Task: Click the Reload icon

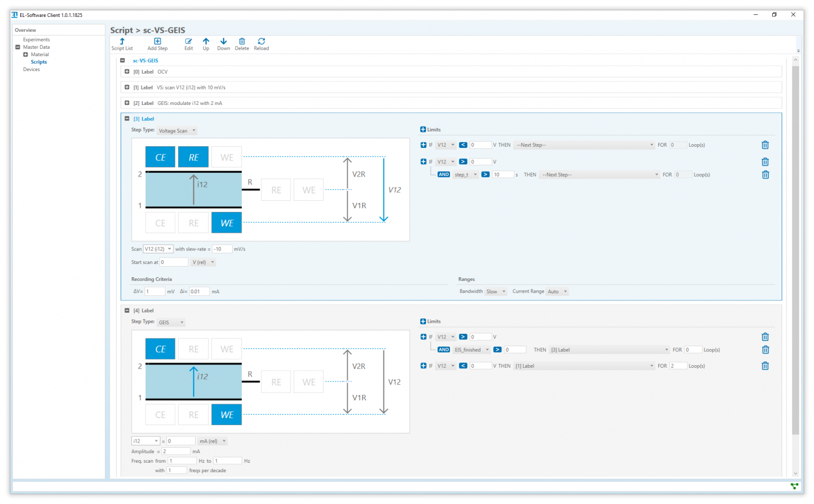Action: pos(261,41)
